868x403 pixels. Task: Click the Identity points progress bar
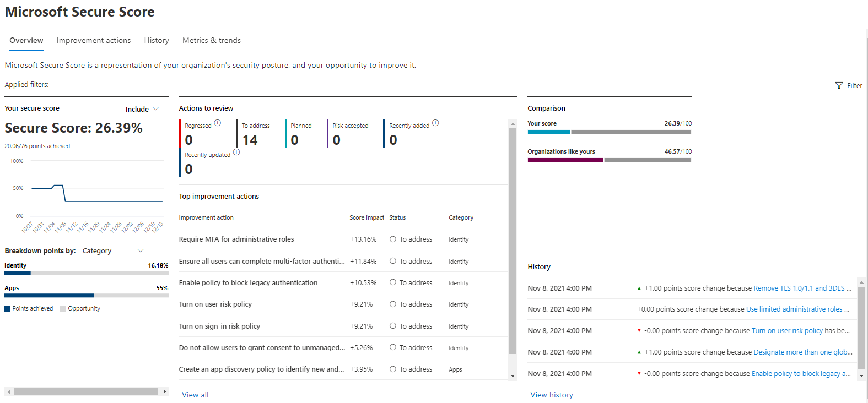(x=87, y=273)
